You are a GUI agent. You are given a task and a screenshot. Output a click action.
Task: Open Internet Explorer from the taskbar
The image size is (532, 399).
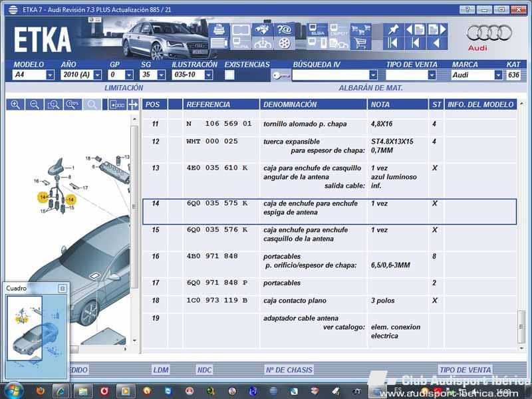point(61,391)
